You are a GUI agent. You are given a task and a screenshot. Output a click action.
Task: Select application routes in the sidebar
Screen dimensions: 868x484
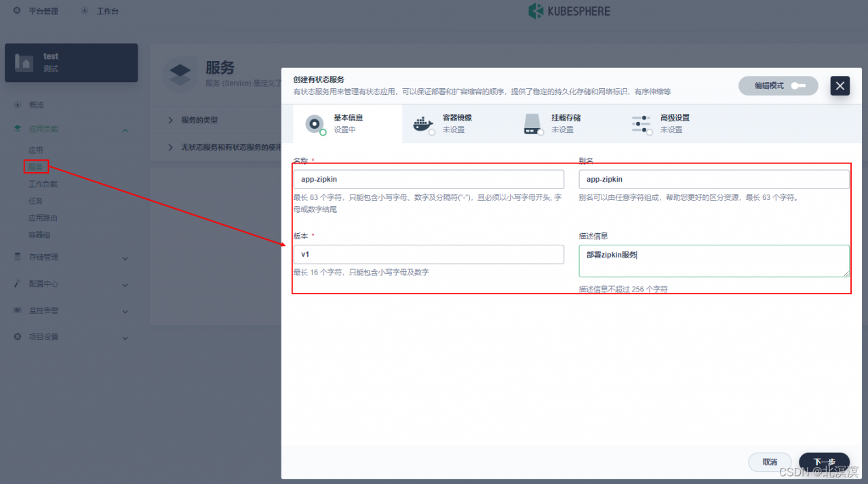pos(43,218)
